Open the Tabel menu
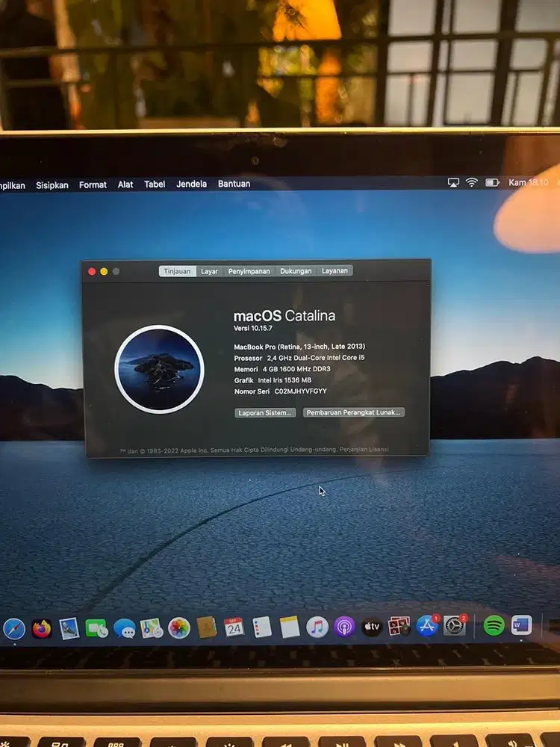Screen dimensions: 560x747 click(155, 185)
